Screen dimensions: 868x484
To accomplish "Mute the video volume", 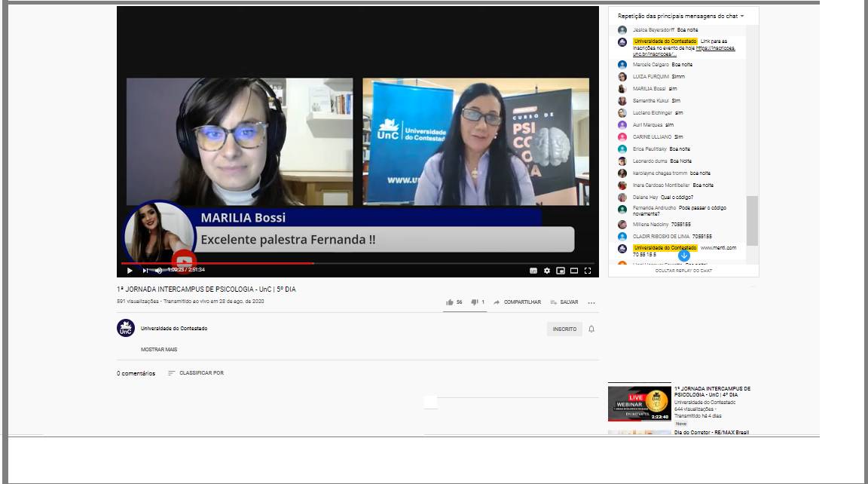I will 158,270.
